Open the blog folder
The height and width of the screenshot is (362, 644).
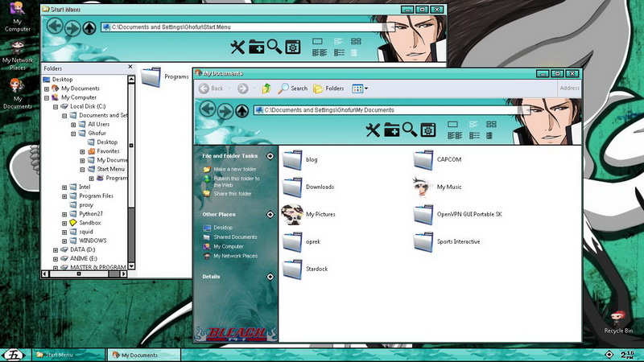(x=300, y=159)
